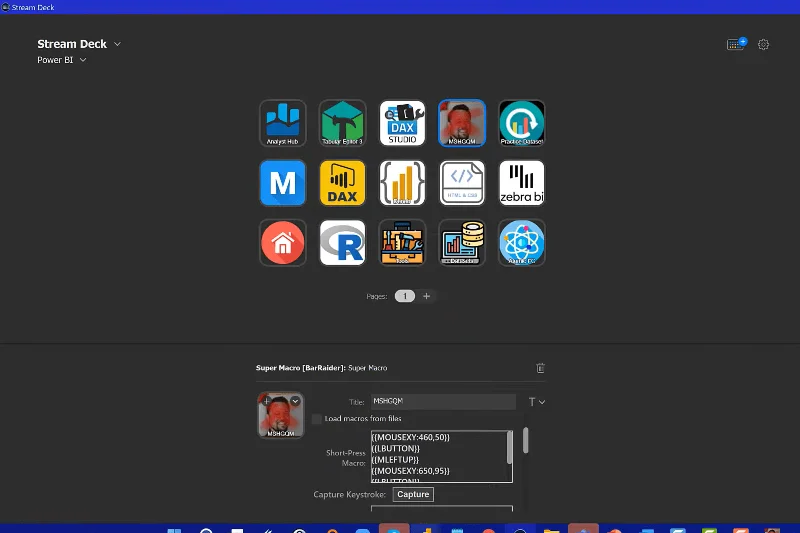800x533 pixels.
Task: Open the Stream Deck device dropdown
Action: point(117,44)
